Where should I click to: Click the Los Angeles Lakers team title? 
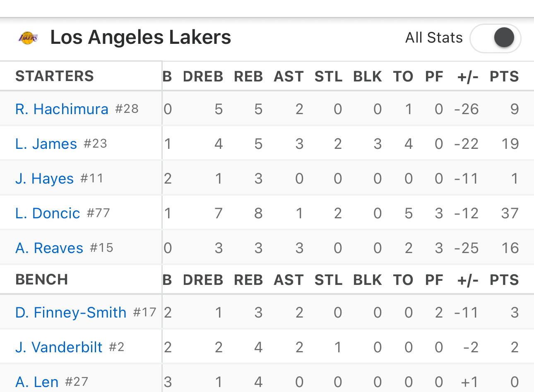(x=141, y=38)
